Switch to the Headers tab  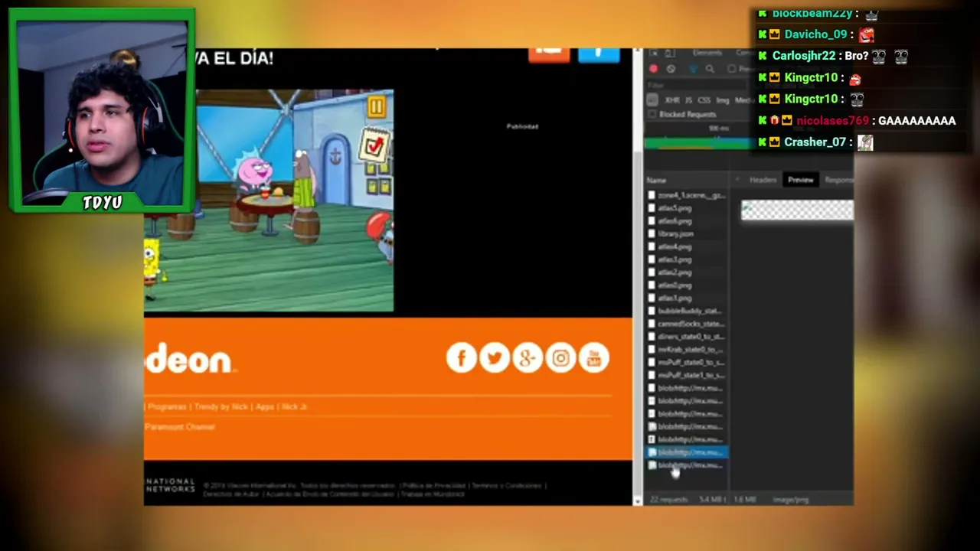tap(763, 180)
